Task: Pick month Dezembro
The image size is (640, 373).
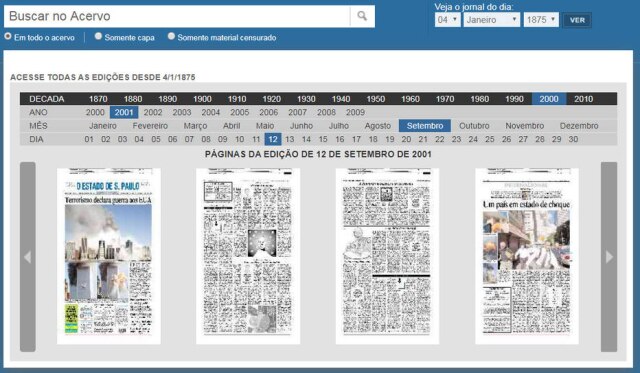Action: point(579,126)
